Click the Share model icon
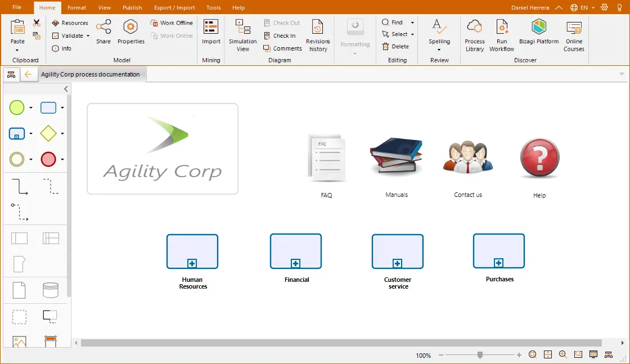Image resolution: width=630 pixels, height=364 pixels. 103,27
